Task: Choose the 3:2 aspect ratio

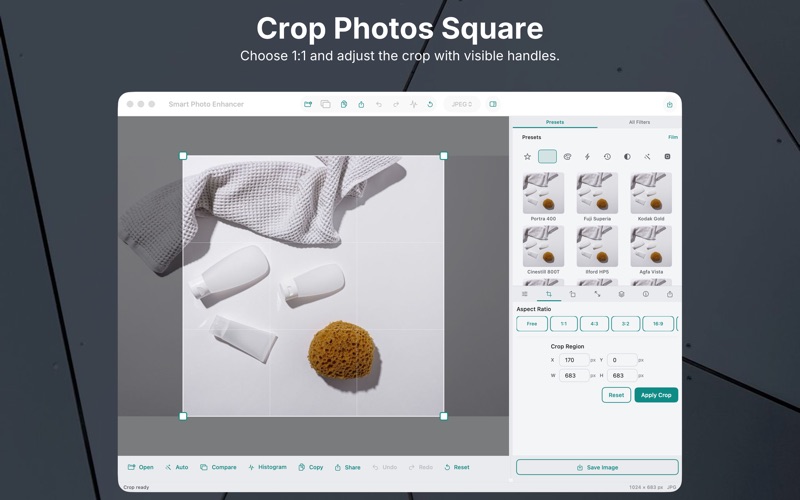Action: click(626, 324)
